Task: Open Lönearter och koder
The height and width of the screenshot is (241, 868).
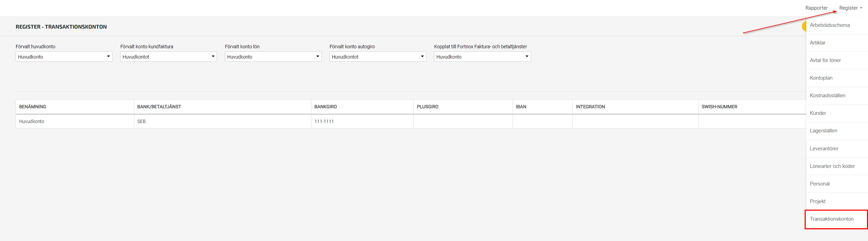Action: pos(837,166)
